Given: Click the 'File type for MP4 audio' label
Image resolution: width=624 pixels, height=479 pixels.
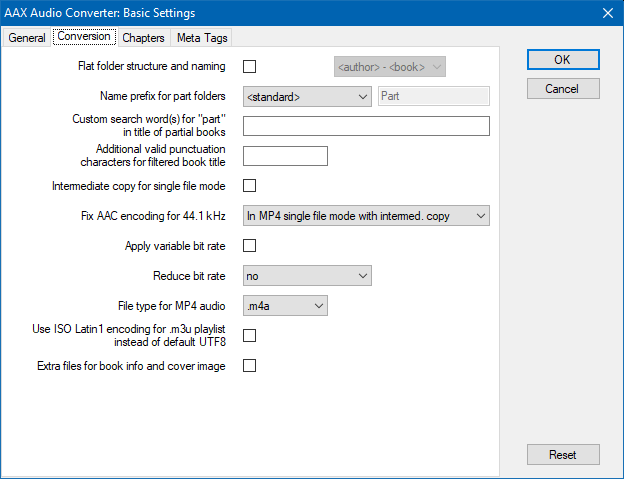Looking at the screenshot, I should [x=172, y=306].
